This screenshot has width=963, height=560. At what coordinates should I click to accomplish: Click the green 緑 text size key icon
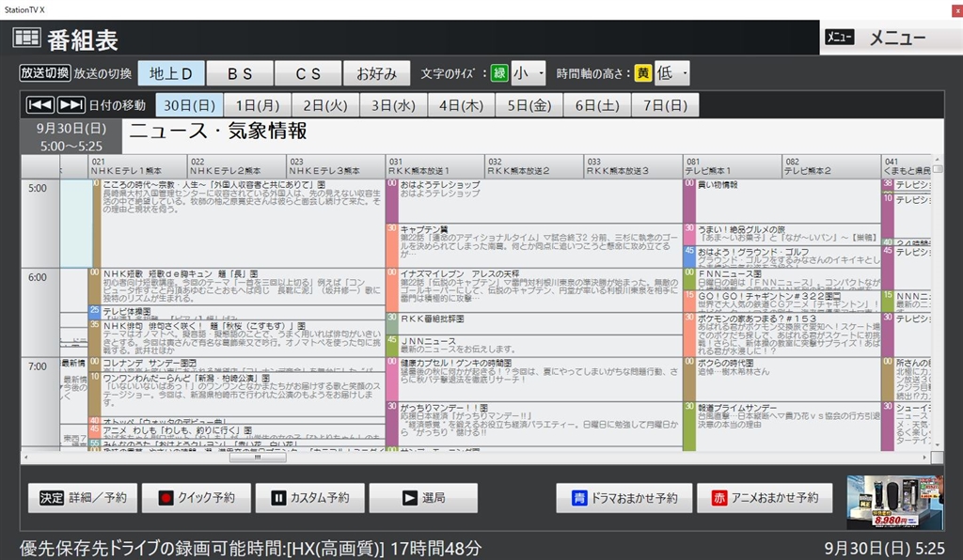pos(499,73)
